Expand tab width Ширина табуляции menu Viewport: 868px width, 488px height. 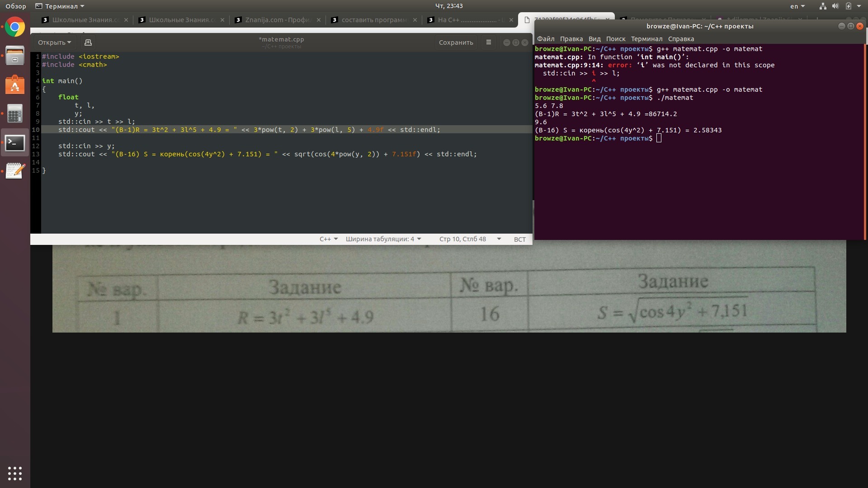pos(383,239)
